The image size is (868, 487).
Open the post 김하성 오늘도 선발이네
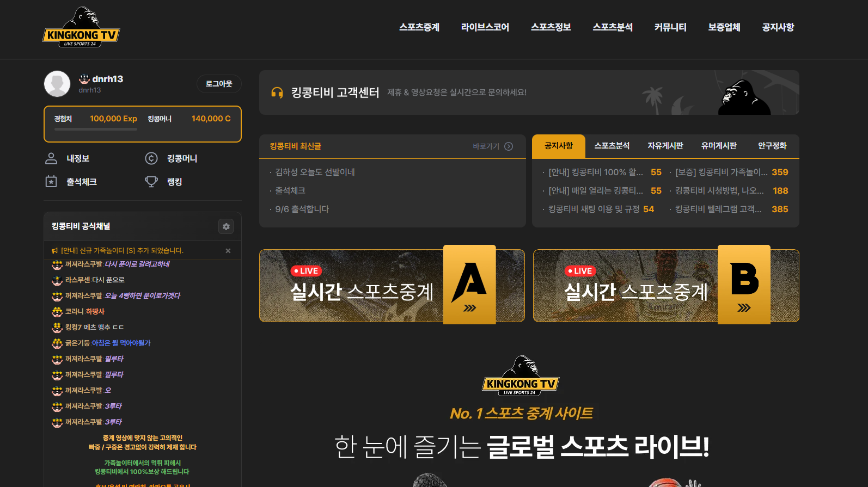click(315, 172)
